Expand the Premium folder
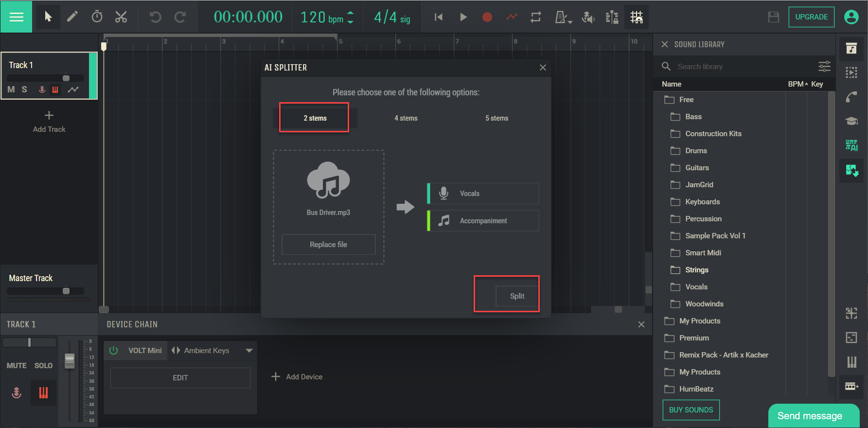The image size is (868, 428). (693, 338)
